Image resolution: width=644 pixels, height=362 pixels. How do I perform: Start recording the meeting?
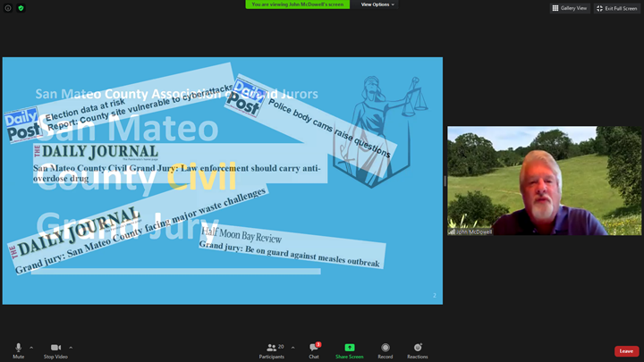pos(386,351)
